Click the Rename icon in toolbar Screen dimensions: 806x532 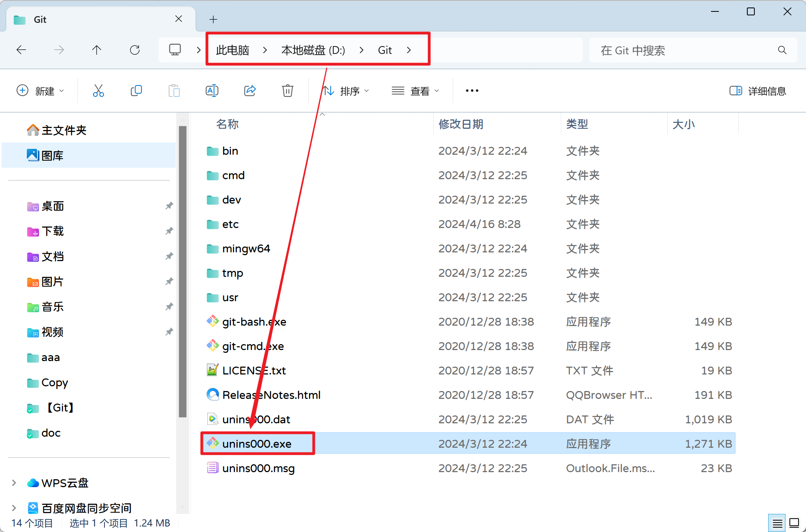click(x=212, y=91)
